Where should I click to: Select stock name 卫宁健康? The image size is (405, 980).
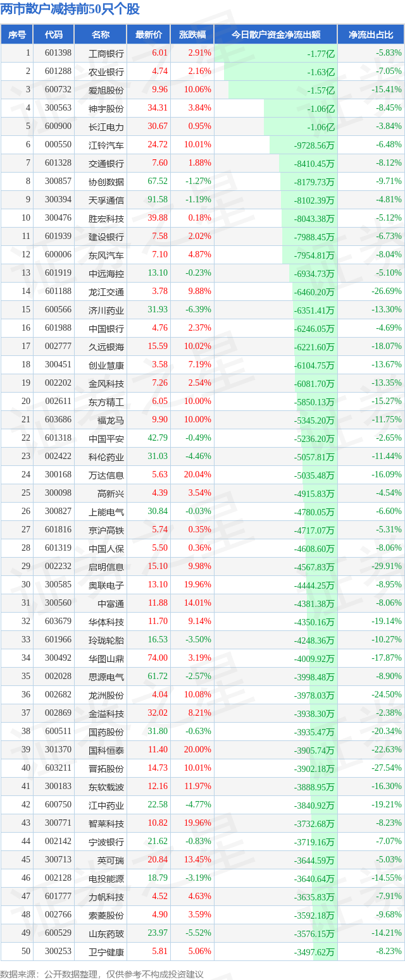(x=106, y=952)
